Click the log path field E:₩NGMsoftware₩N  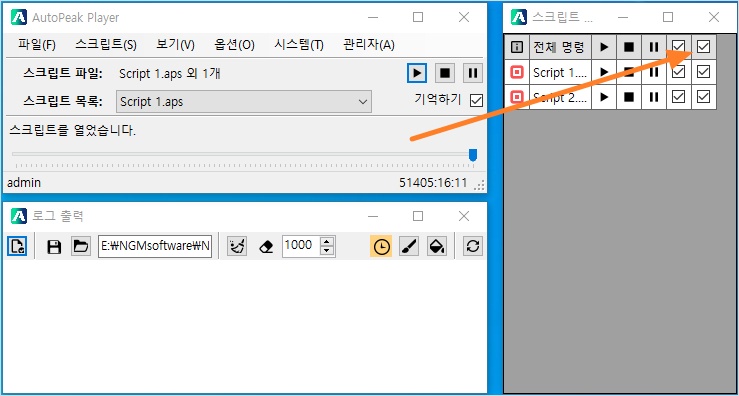tap(155, 246)
